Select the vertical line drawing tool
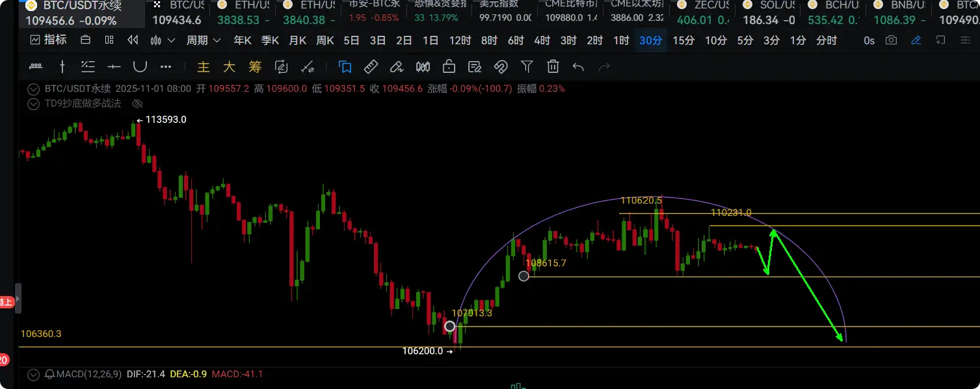Screen dimensions: 980x389 coord(62,66)
